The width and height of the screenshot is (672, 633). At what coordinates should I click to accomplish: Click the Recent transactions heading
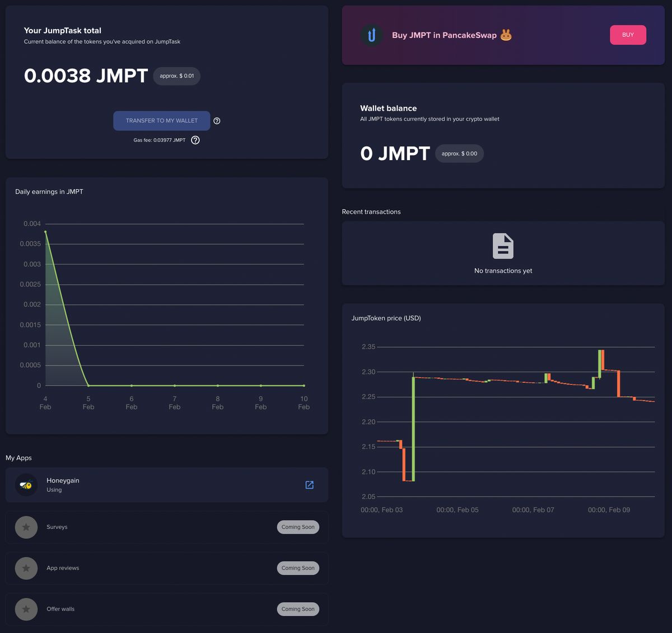pos(371,212)
